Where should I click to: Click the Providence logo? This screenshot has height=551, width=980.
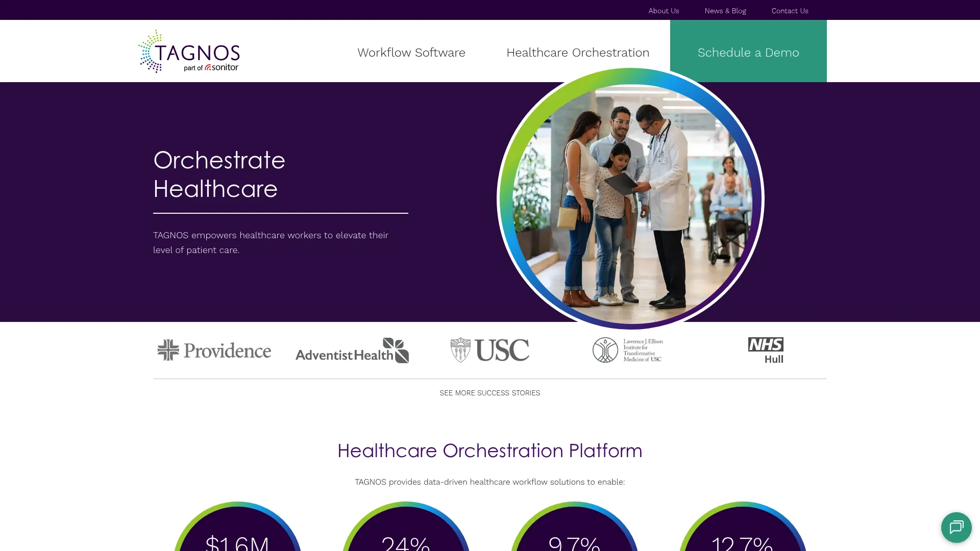point(214,350)
